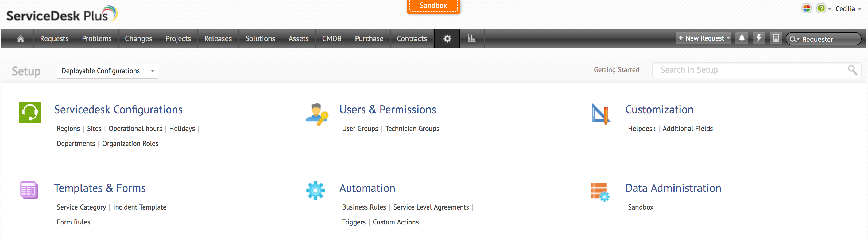Open the Cecilia user menu
Viewport: 868px width, 240px height.
coord(848,9)
